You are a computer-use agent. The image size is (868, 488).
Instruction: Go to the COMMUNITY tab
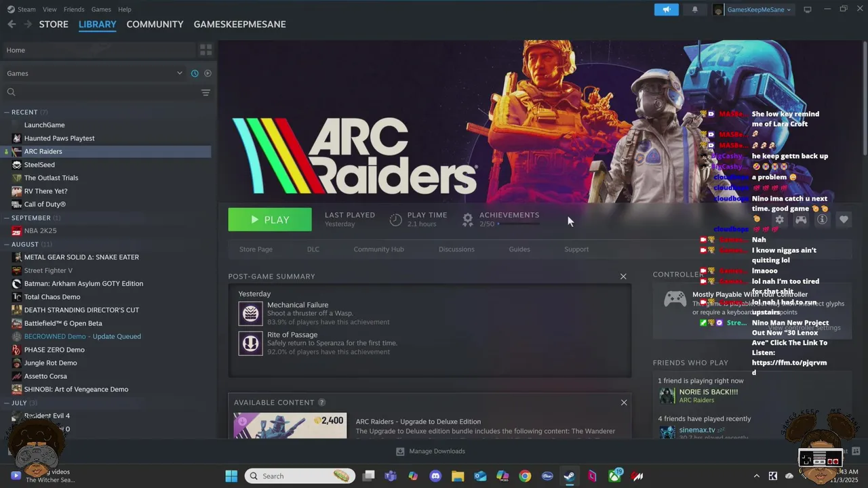[x=155, y=24]
